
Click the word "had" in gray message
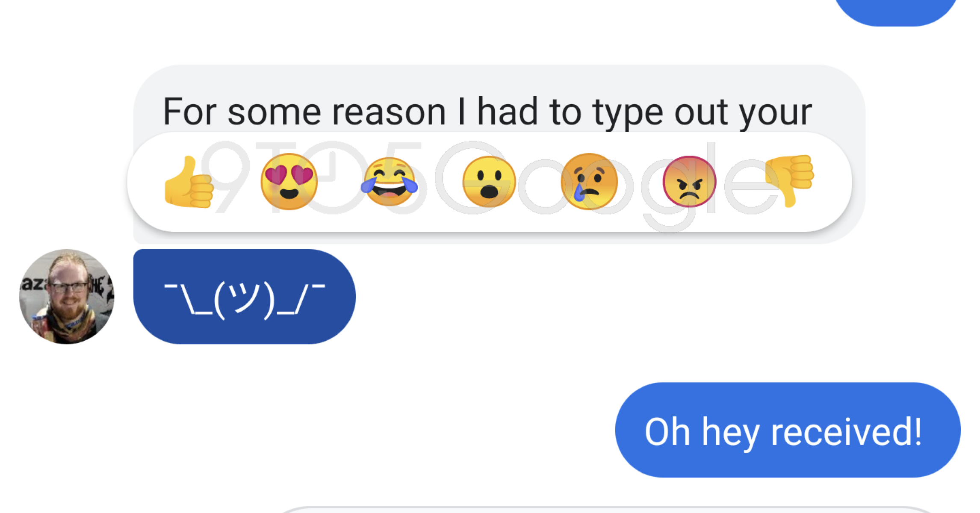coord(507,112)
